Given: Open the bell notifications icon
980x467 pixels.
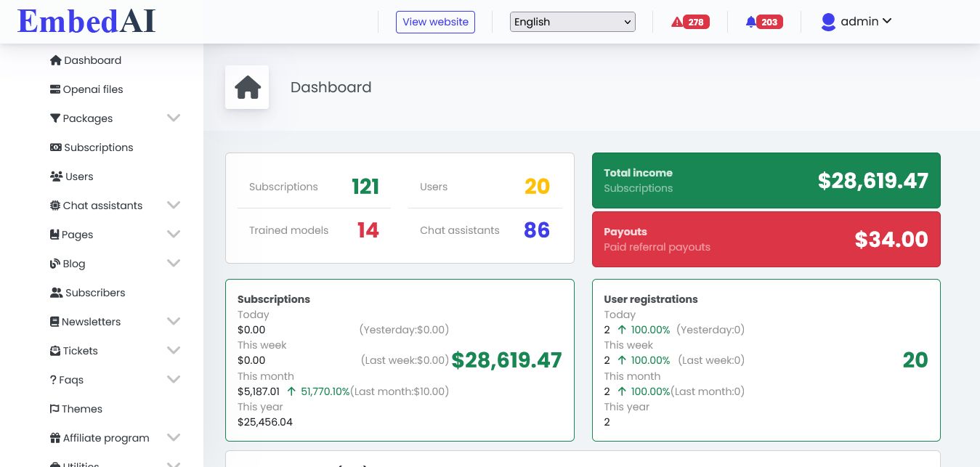Looking at the screenshot, I should coord(750,22).
